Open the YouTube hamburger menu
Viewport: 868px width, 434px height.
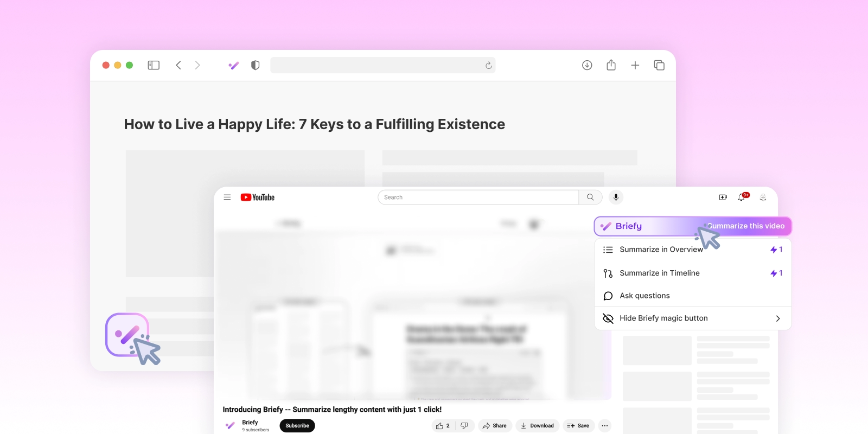[227, 197]
